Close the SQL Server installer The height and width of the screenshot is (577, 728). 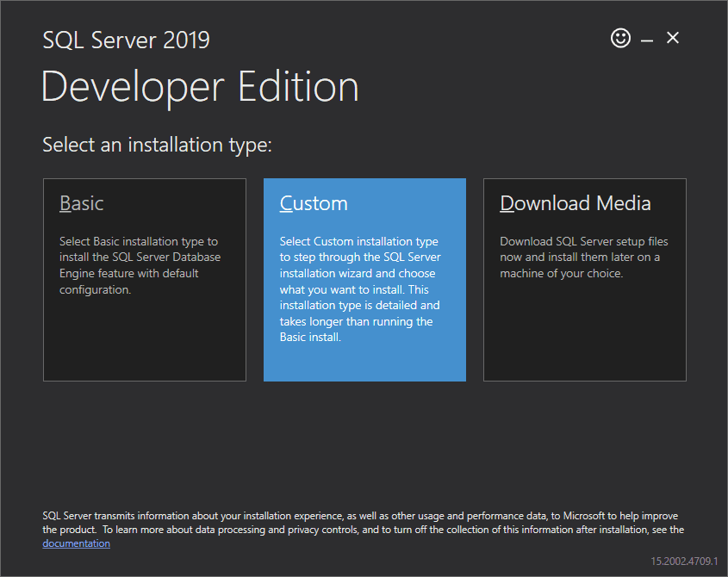click(672, 38)
